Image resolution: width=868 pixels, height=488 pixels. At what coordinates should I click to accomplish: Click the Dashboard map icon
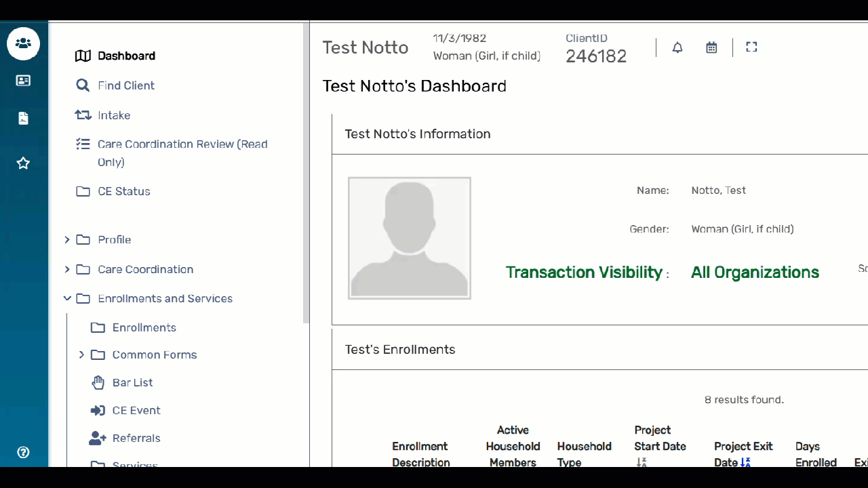pos(83,56)
